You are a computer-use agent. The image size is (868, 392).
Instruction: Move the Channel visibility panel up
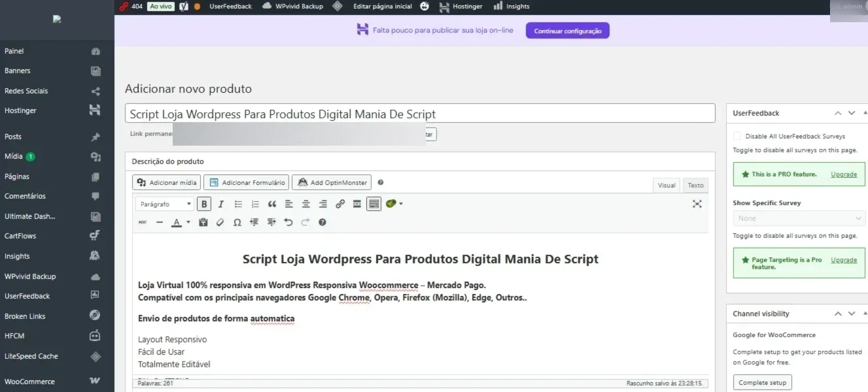(x=838, y=314)
